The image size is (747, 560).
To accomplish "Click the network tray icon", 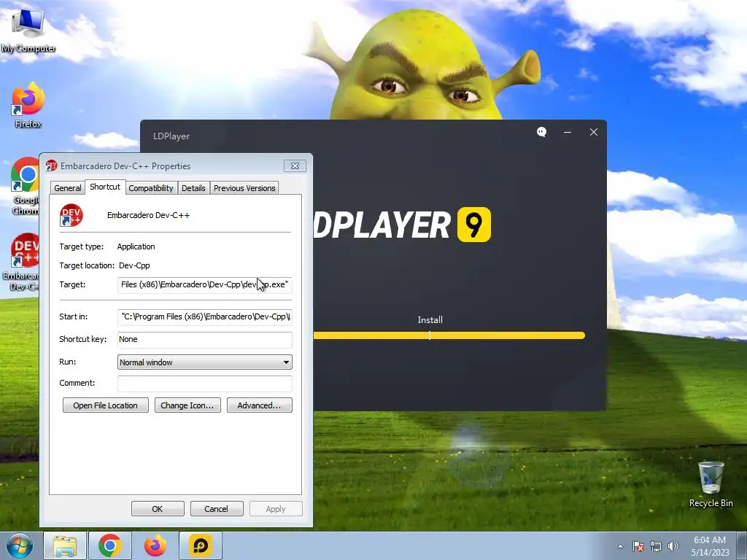I will pos(656,546).
